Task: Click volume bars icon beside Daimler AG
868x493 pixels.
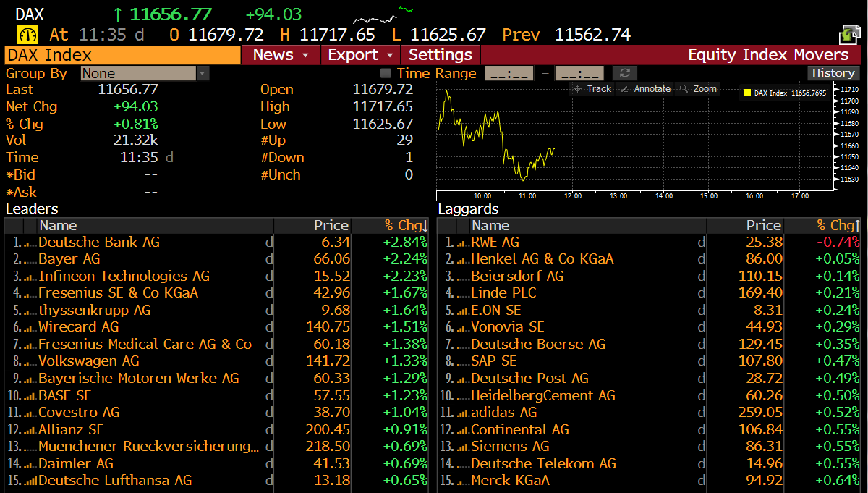Action: 30,464
